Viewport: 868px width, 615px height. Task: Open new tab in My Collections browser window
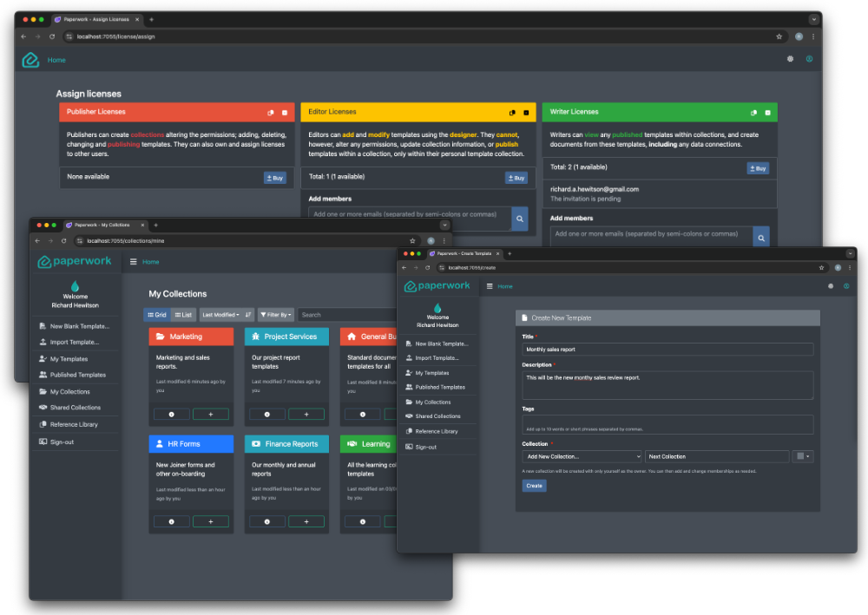coord(156,225)
